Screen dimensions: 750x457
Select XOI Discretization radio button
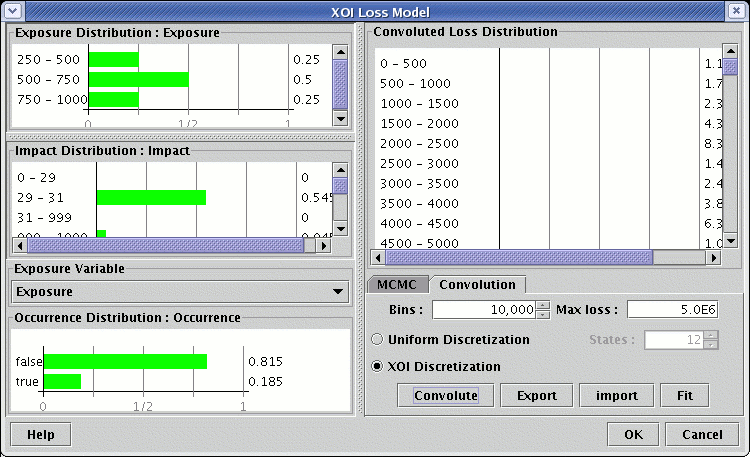[377, 367]
